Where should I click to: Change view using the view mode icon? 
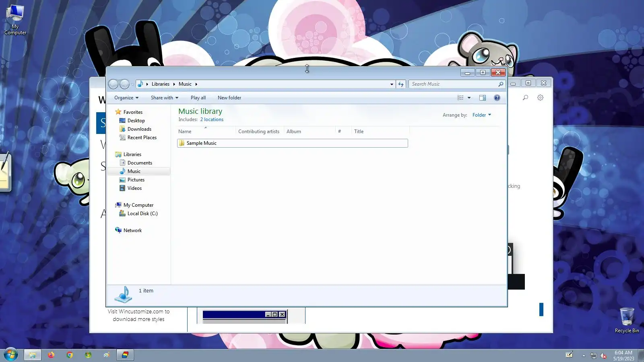pyautogui.click(x=460, y=98)
